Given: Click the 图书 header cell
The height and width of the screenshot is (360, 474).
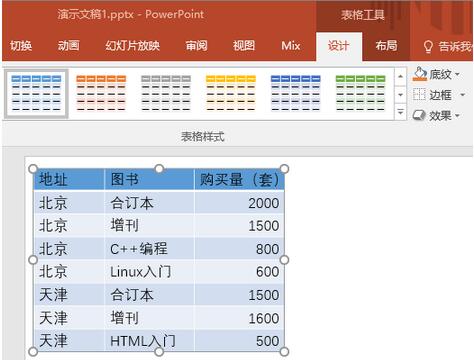Looking at the screenshot, I should pyautogui.click(x=149, y=179).
